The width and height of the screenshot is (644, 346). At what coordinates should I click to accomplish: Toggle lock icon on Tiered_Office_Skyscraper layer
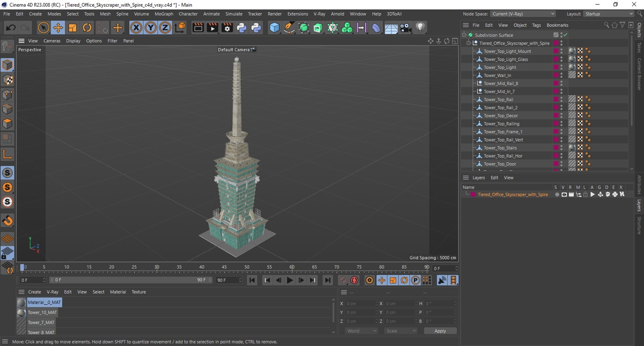click(585, 194)
